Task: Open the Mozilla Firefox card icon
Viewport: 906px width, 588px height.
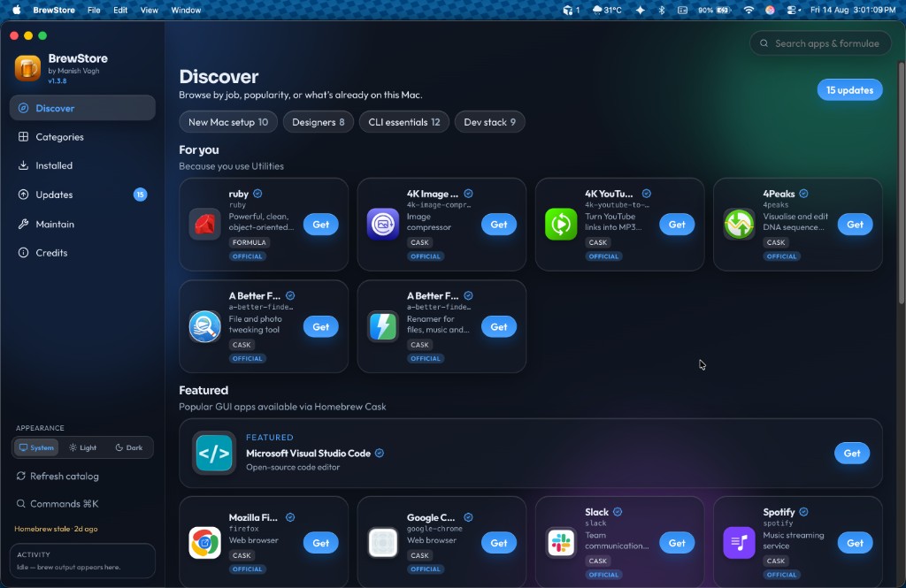Action: point(204,542)
